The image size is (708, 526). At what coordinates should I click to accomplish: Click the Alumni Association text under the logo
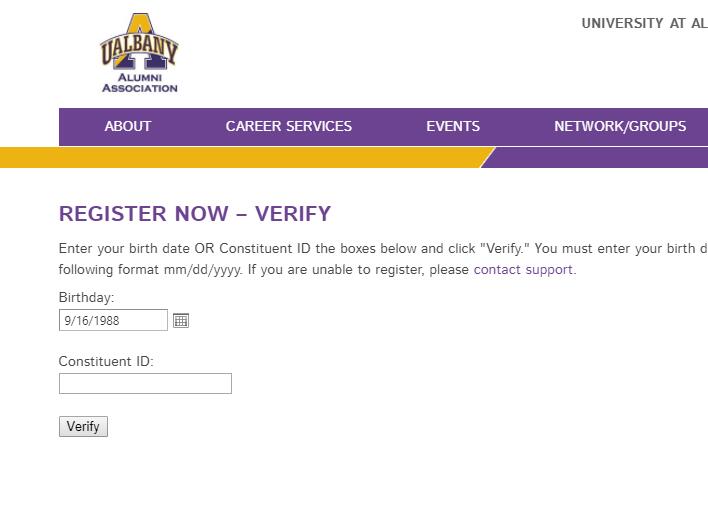pyautogui.click(x=140, y=83)
